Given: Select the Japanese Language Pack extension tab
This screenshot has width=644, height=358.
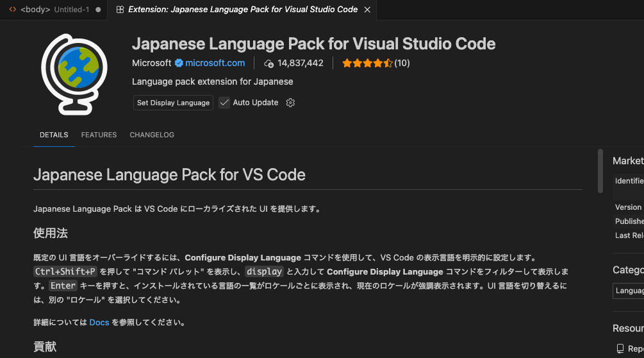Looking at the screenshot, I should [242, 10].
